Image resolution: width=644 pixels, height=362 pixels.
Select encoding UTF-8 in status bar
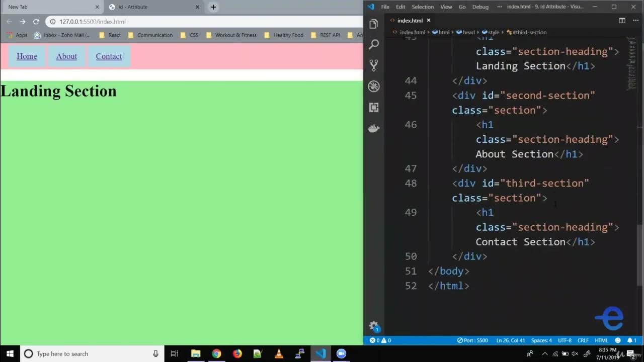pyautogui.click(x=565, y=340)
